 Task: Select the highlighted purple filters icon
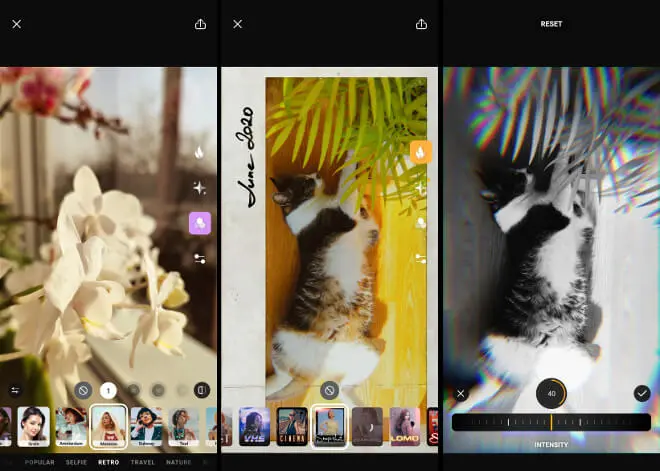[199, 223]
